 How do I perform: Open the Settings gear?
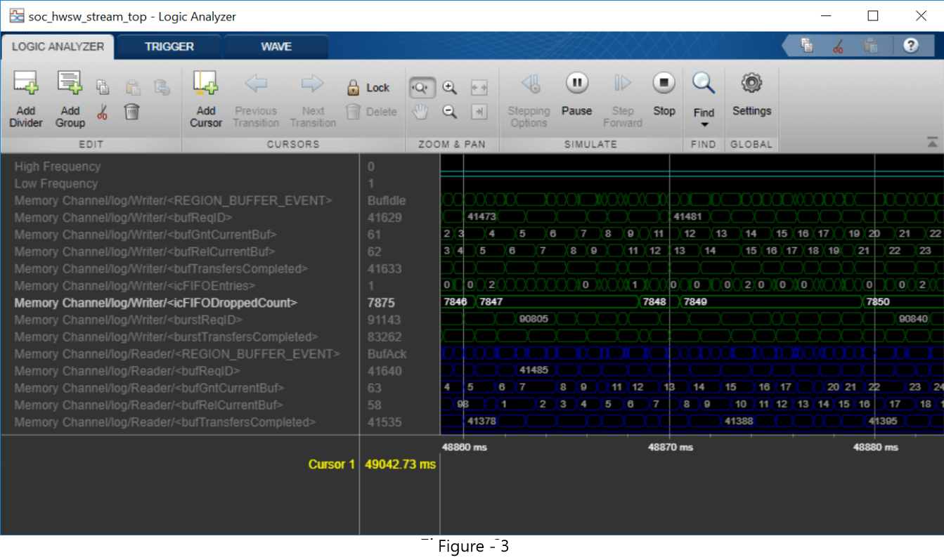tap(751, 84)
